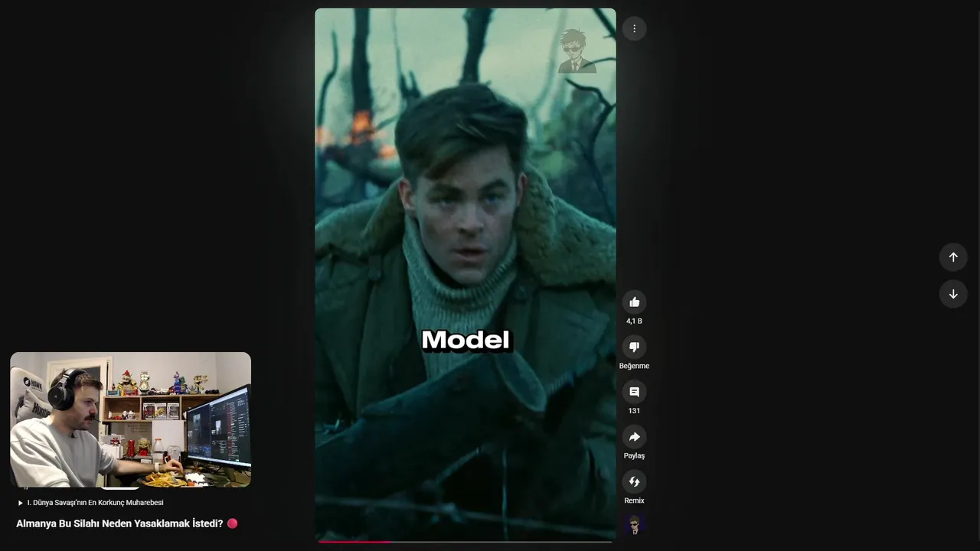Screen dimensions: 980x551
Task: Seek using the red video progress bar
Action: point(465,541)
